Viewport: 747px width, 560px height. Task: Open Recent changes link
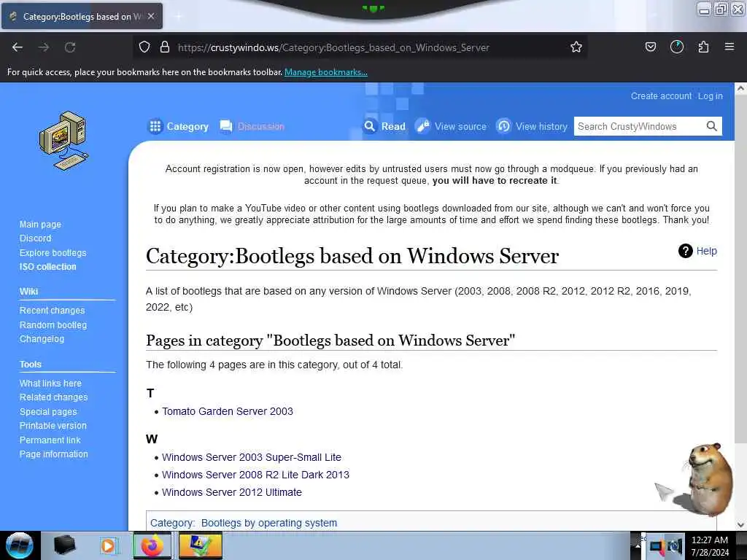pyautogui.click(x=52, y=311)
